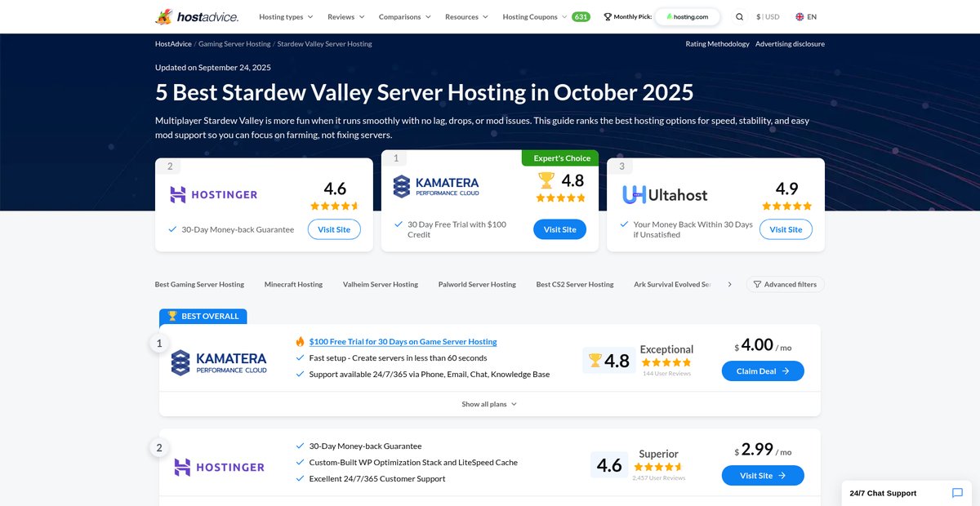980x506 pixels.
Task: Click the category tabs next arrow
Action: click(729, 284)
